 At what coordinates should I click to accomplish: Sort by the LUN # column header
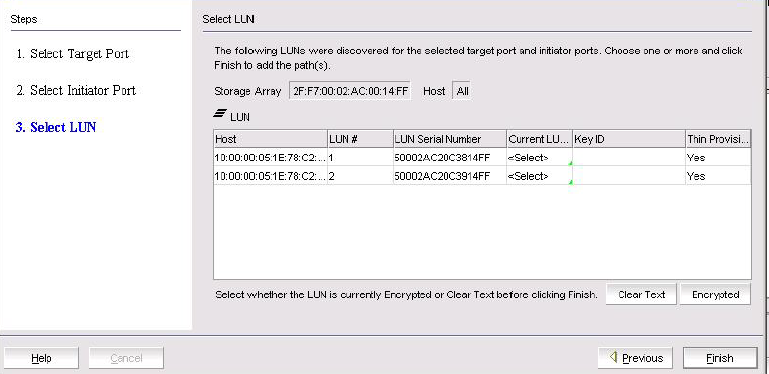pyautogui.click(x=360, y=139)
